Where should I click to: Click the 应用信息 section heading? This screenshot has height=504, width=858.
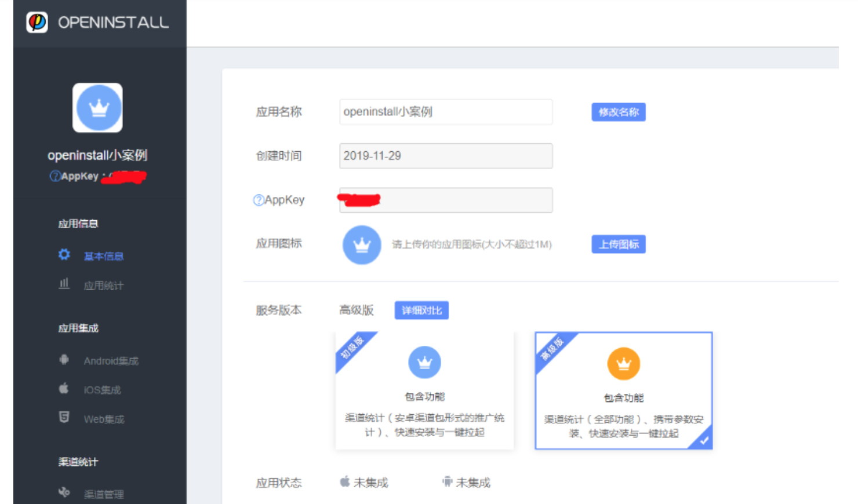78,224
